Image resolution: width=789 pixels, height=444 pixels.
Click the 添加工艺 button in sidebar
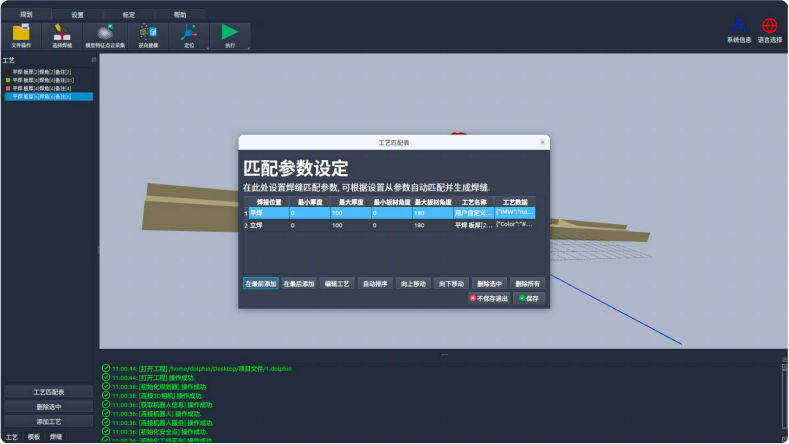(x=48, y=422)
